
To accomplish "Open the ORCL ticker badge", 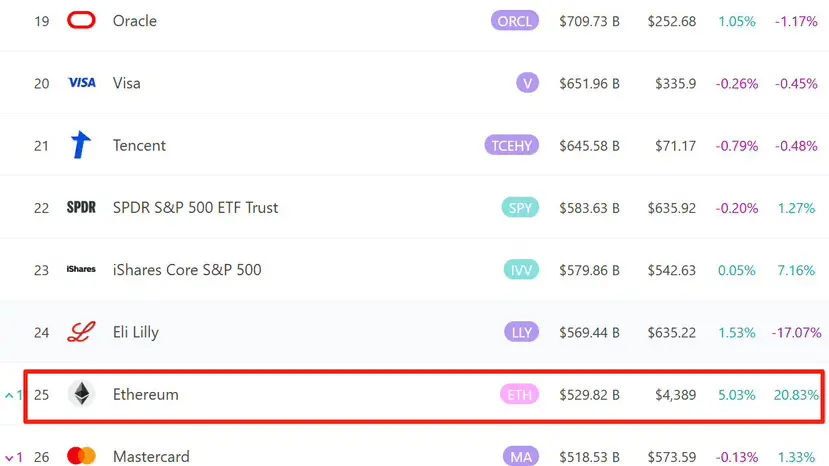I will (514, 21).
